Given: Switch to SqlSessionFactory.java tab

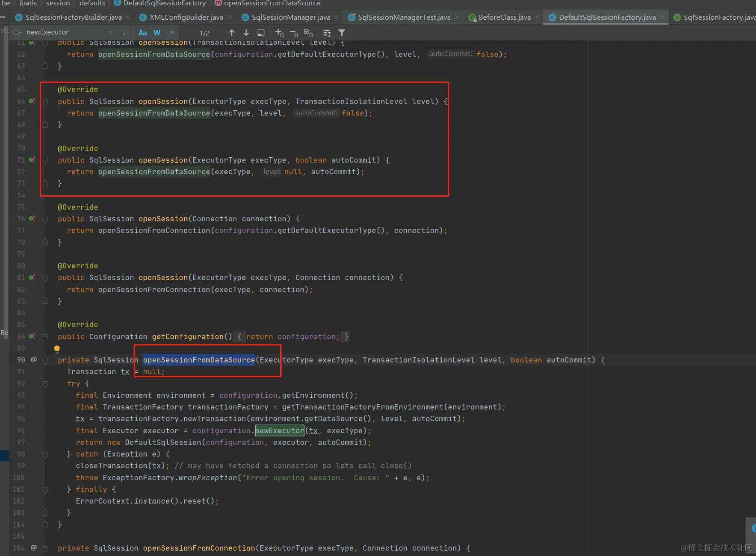Looking at the screenshot, I should click(715, 17).
